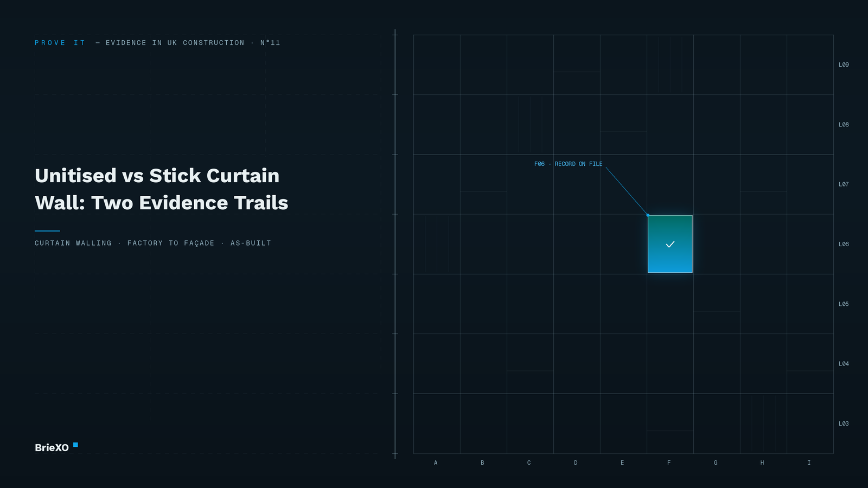Image resolution: width=868 pixels, height=488 pixels.
Task: Click the checkmark in the highlighted F06 panel
Action: coord(670,245)
